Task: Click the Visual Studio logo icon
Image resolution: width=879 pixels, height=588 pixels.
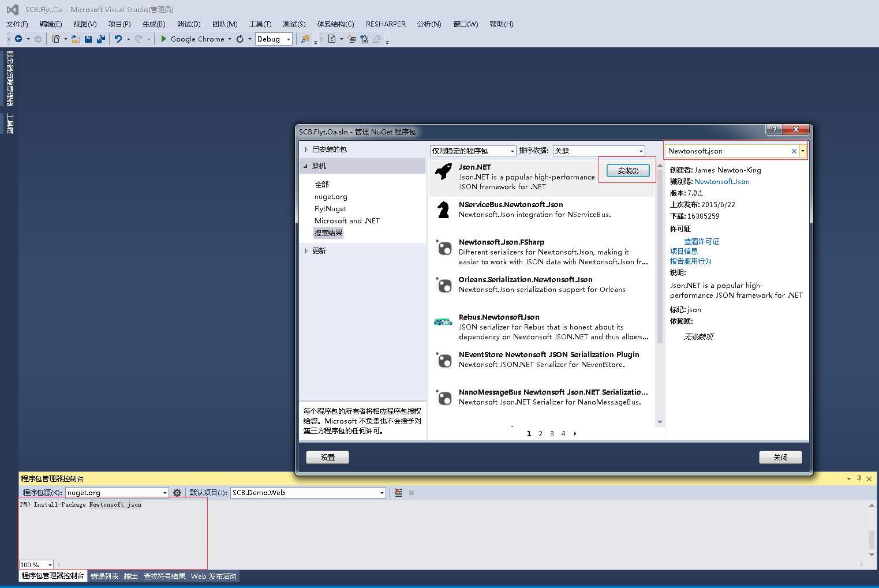Action: click(x=12, y=9)
